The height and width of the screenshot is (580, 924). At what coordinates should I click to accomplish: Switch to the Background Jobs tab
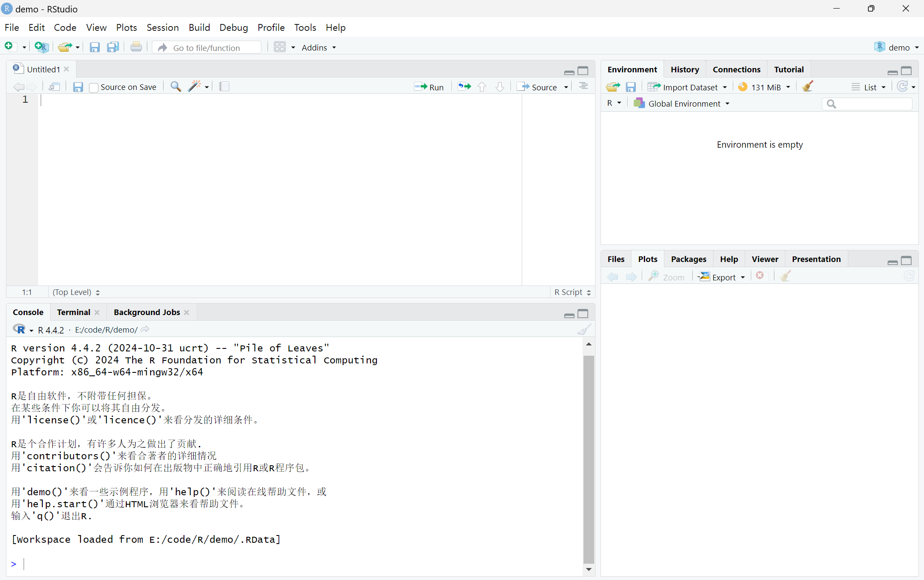coord(147,312)
